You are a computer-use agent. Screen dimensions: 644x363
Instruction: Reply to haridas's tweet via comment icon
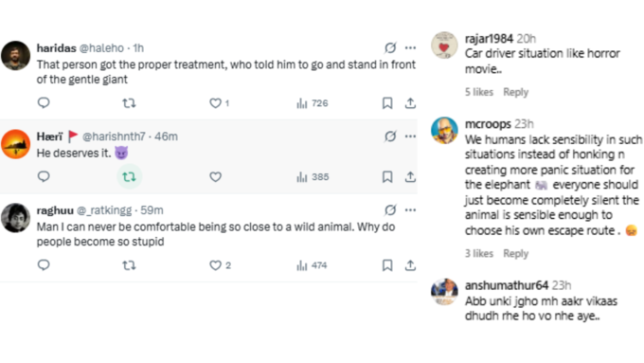pos(44,102)
